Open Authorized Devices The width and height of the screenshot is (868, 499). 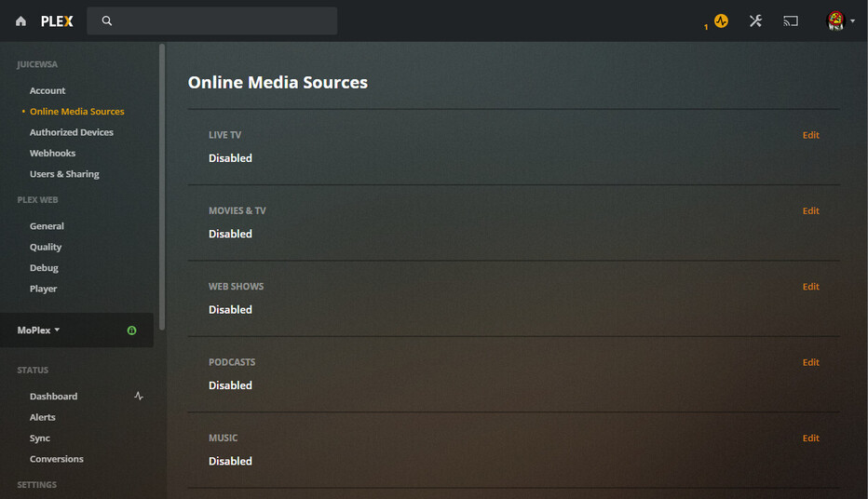(x=72, y=132)
